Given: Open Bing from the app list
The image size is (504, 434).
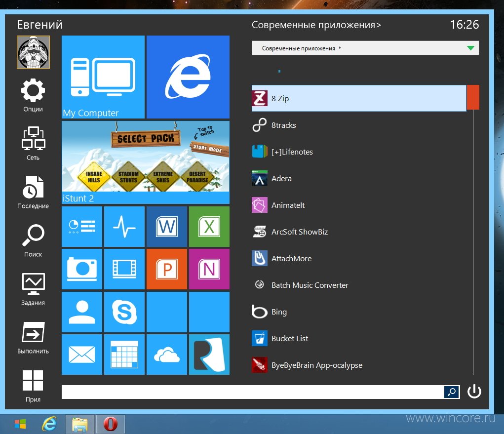Looking at the screenshot, I should 359,312.
